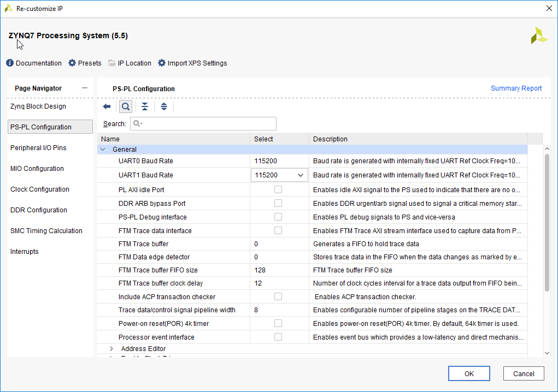
Task: Click the OK button
Action: (469, 374)
